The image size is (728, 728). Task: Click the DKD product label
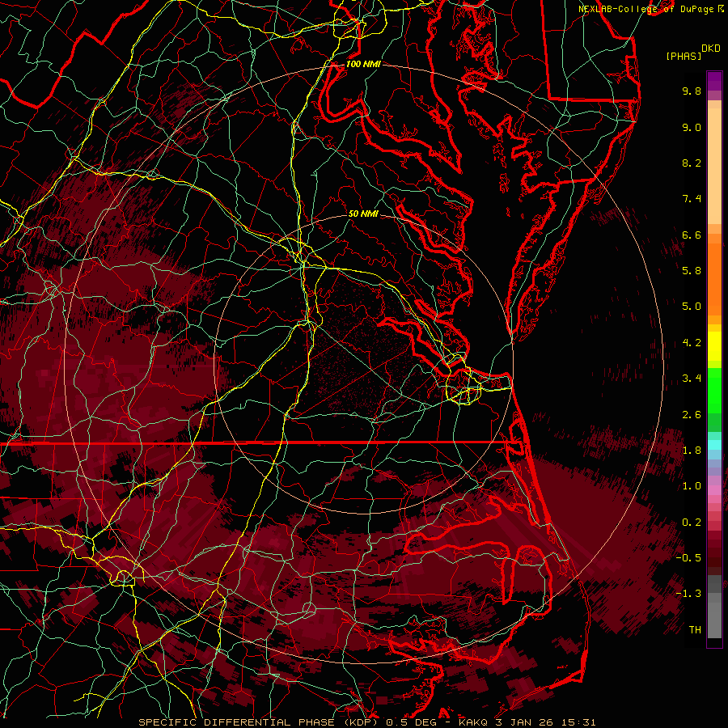[710, 49]
